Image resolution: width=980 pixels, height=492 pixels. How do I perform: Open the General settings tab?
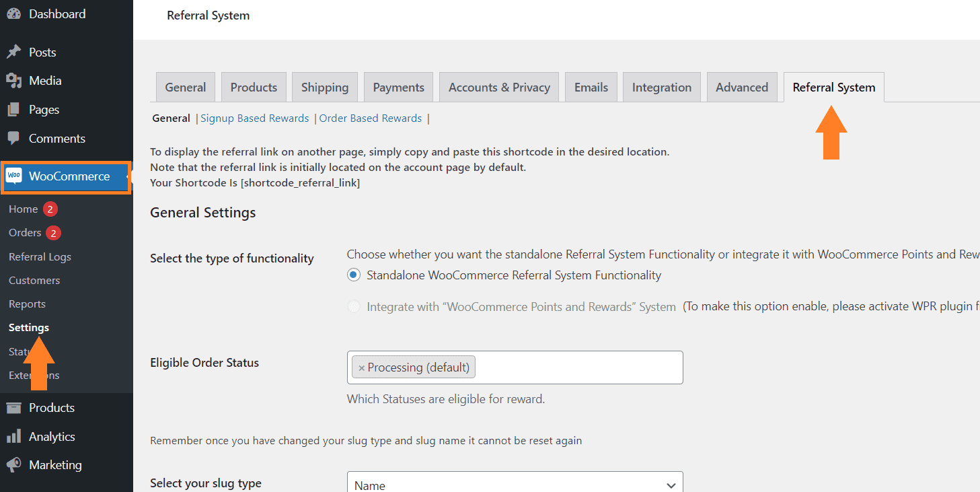tap(186, 87)
